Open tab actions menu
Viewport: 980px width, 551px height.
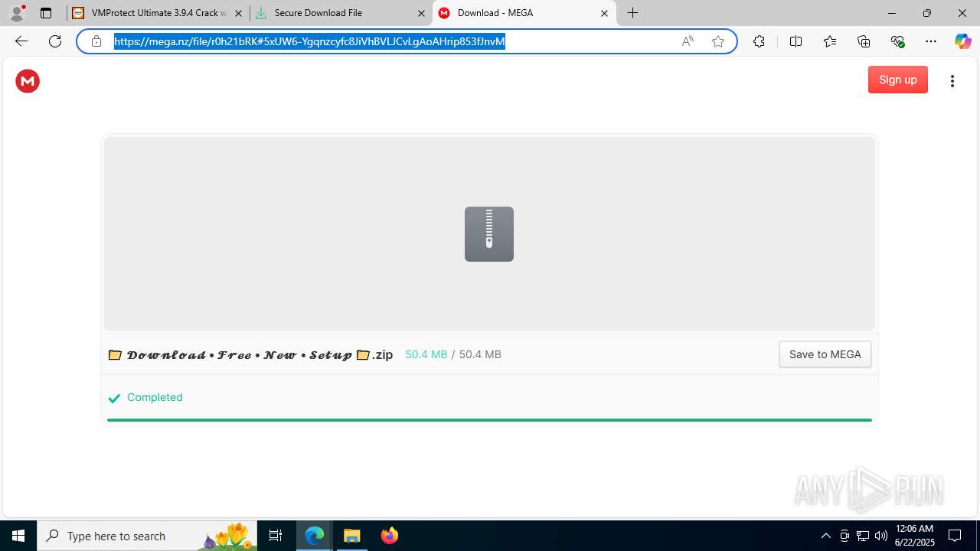46,13
